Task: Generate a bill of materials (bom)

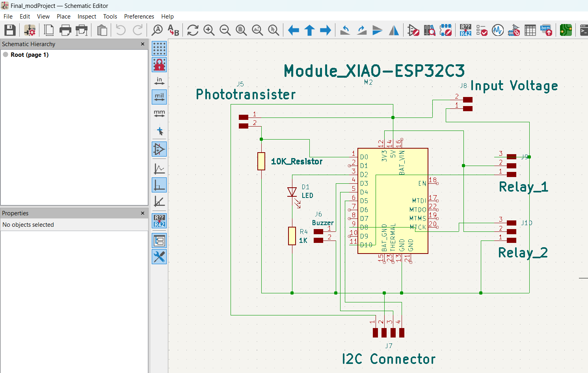Action: point(546,30)
